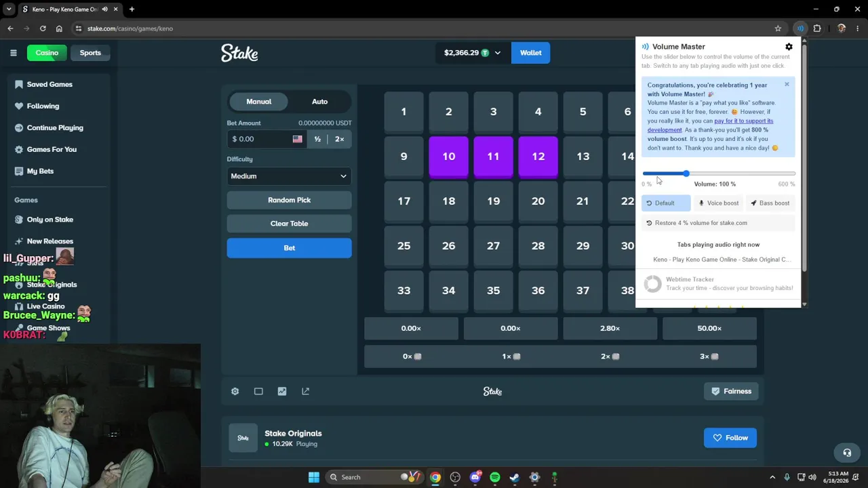
Task: Deselect Keno number 12
Action: coord(538,157)
